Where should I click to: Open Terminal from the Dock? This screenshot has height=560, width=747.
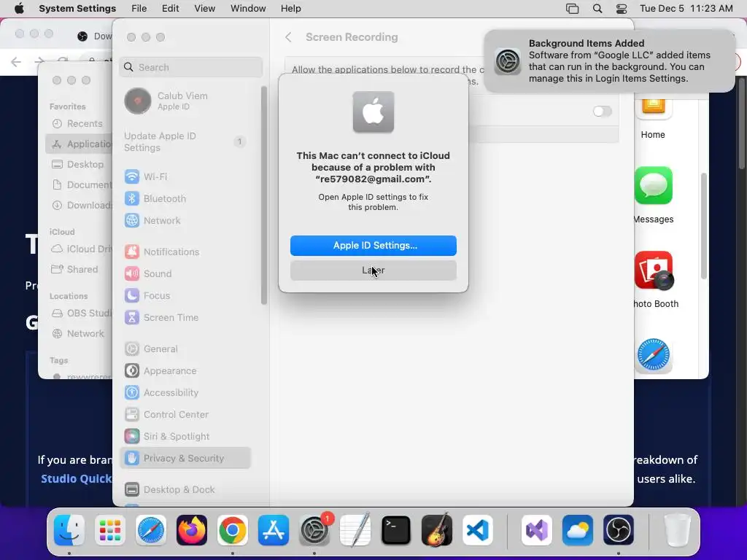396,529
